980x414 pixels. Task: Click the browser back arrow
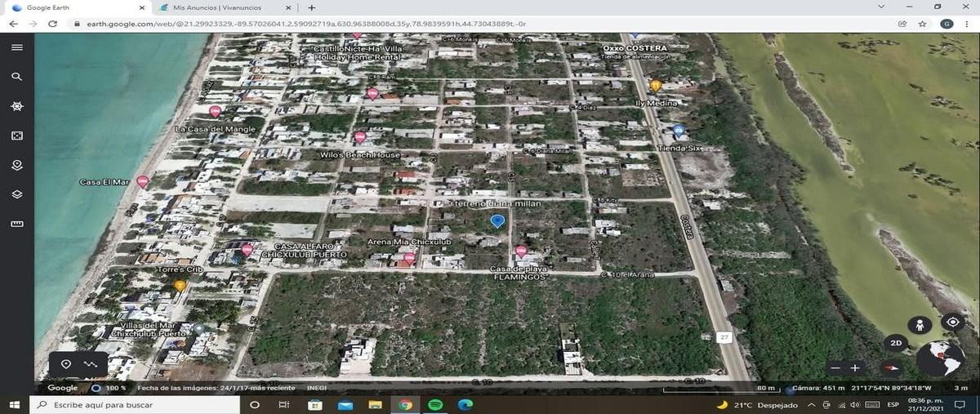pyautogui.click(x=14, y=24)
